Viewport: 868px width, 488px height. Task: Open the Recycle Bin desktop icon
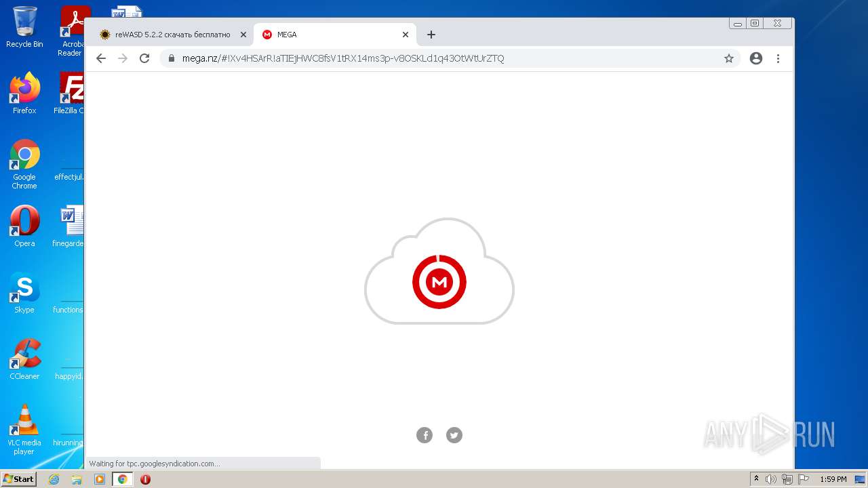pyautogui.click(x=24, y=27)
